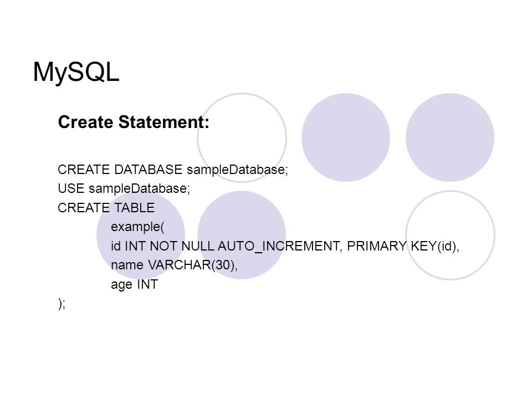The height and width of the screenshot is (399, 532).
Task: Click the word VARCHAR(30)
Action: click(193, 265)
